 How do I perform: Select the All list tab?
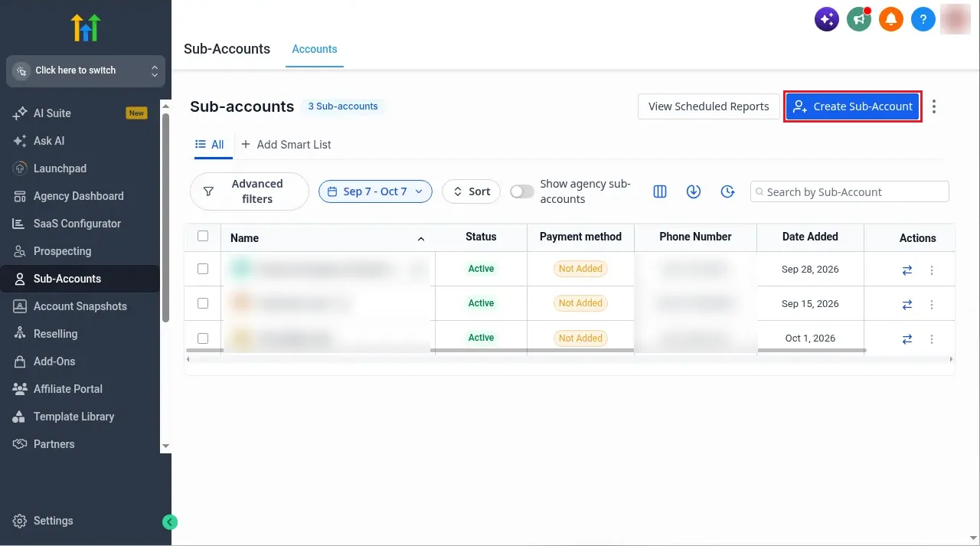click(x=210, y=144)
